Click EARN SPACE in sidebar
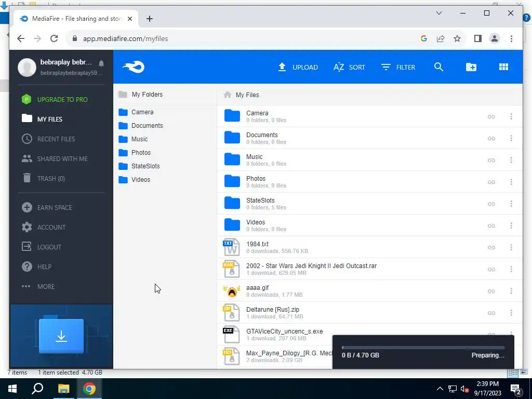This screenshot has width=532, height=399. coord(47,207)
